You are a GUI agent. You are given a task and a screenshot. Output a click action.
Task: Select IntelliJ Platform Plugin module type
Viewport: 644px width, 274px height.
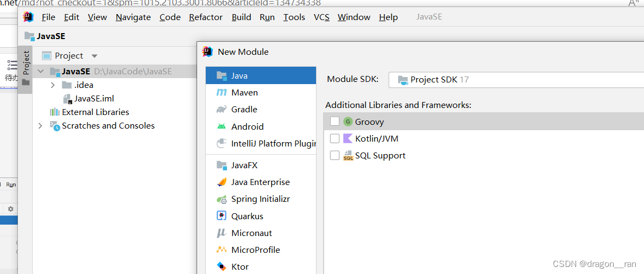point(261,144)
